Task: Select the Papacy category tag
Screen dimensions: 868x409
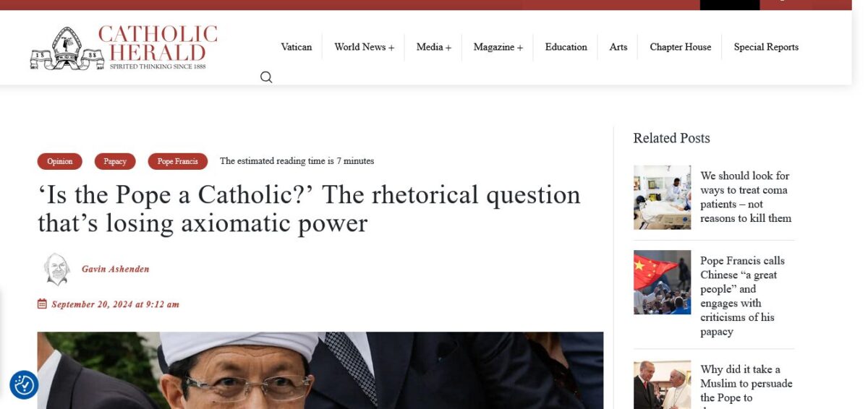Action: (115, 161)
